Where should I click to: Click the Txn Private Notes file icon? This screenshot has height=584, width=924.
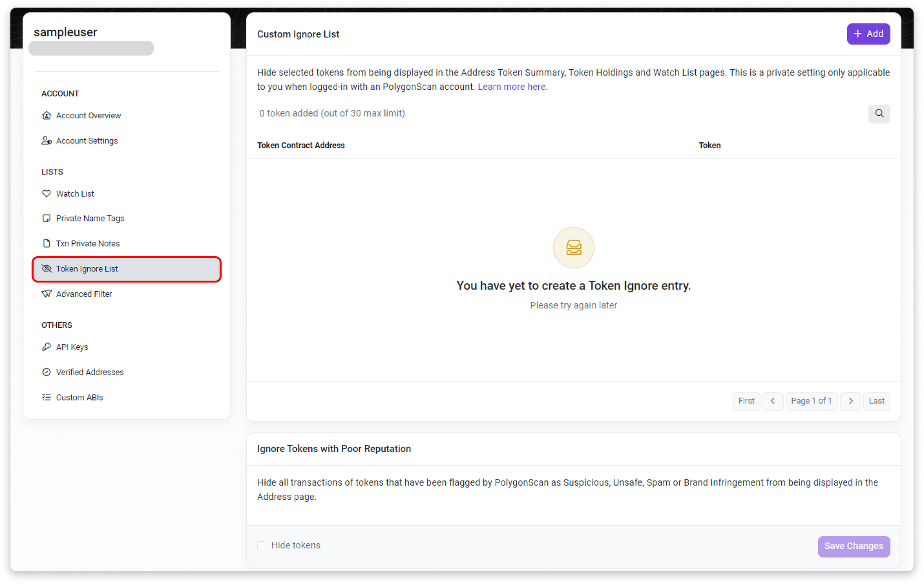46,243
